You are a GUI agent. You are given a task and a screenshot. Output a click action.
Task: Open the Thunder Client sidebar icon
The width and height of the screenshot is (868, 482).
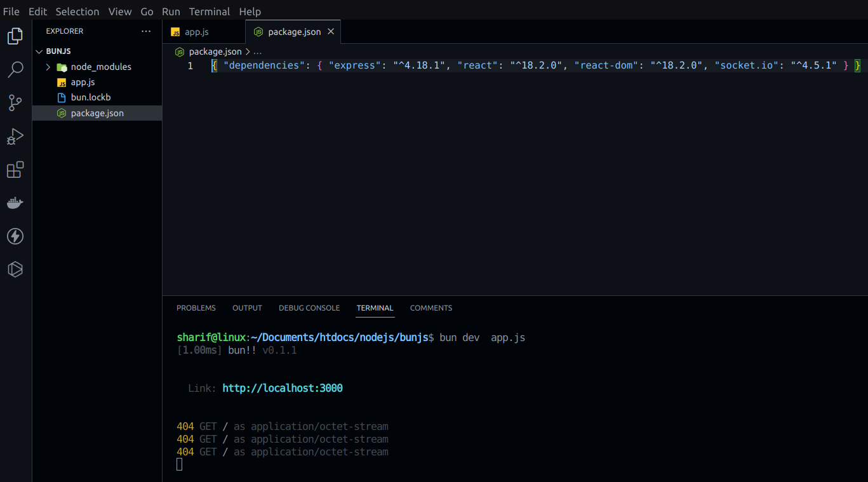[x=15, y=236]
